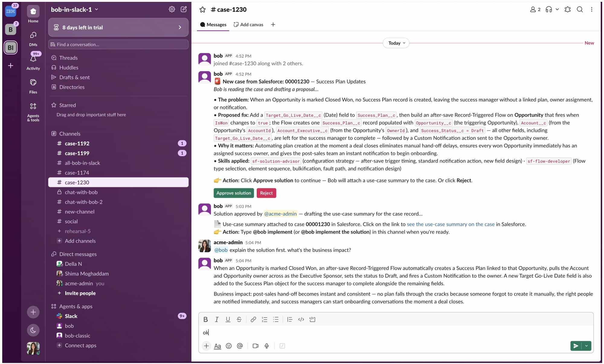The image size is (604, 364).
Task: Open the Add canvas tab
Action: (x=248, y=24)
